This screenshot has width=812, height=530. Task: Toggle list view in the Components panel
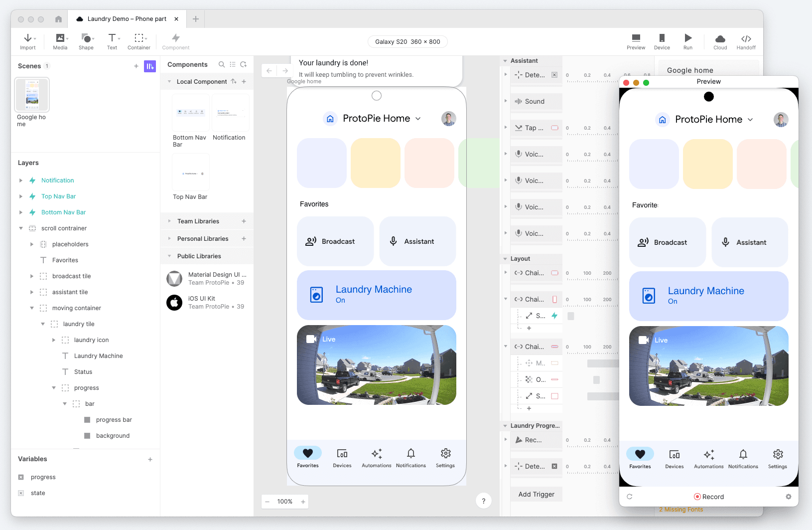[232, 64]
